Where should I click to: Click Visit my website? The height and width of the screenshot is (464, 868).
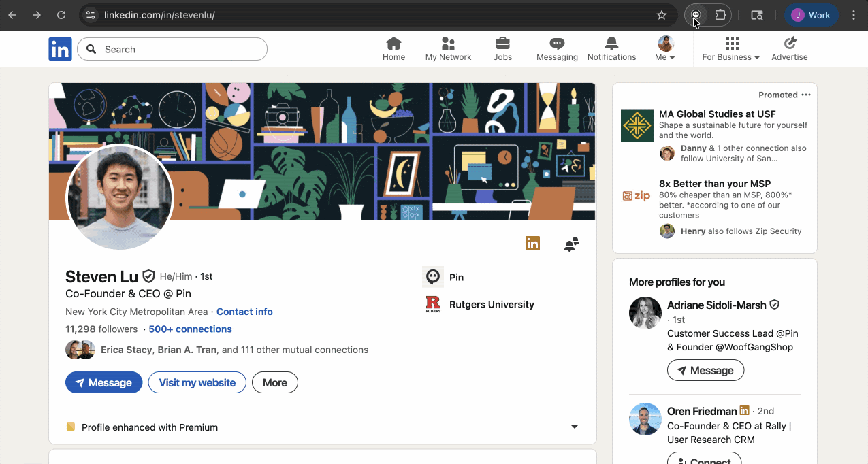coord(197,382)
